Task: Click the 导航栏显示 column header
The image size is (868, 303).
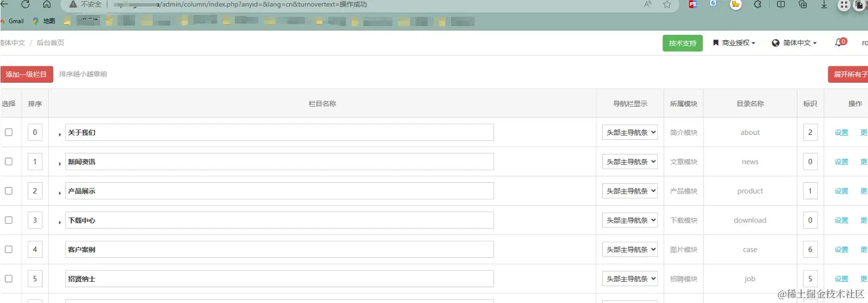Action: (x=630, y=104)
